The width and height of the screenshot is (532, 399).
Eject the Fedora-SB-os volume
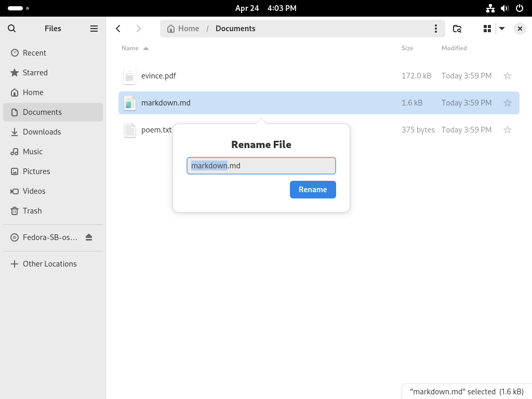coord(89,237)
